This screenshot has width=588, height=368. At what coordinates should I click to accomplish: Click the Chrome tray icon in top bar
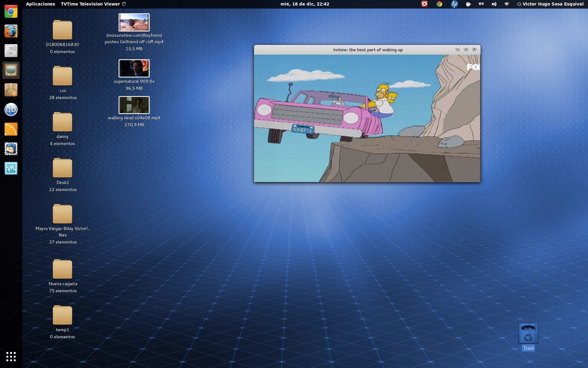[439, 4]
